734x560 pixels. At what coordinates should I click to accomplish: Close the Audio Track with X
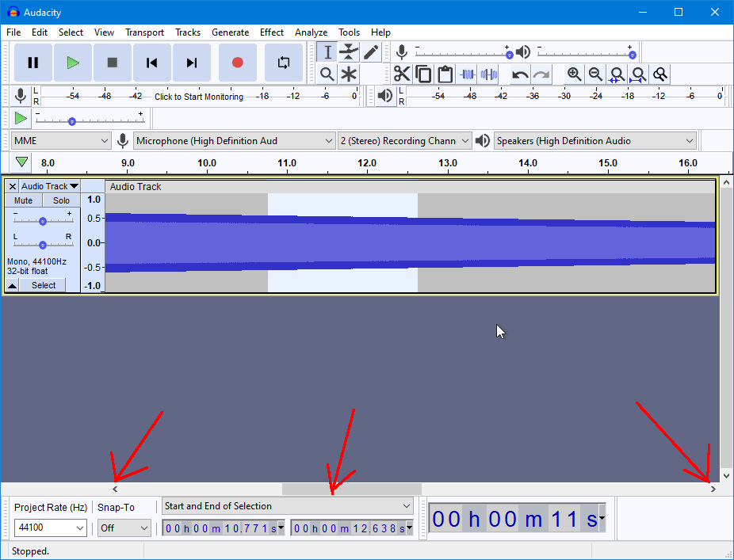point(13,186)
